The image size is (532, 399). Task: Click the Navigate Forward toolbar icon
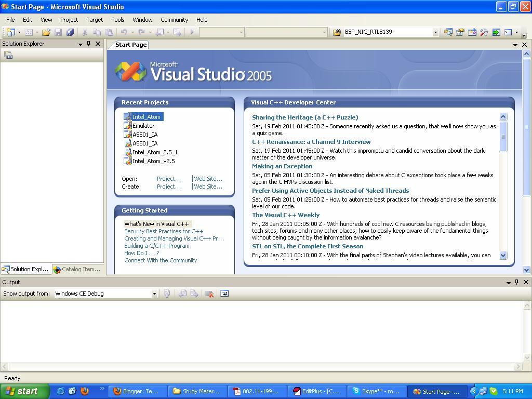pyautogui.click(x=177, y=32)
